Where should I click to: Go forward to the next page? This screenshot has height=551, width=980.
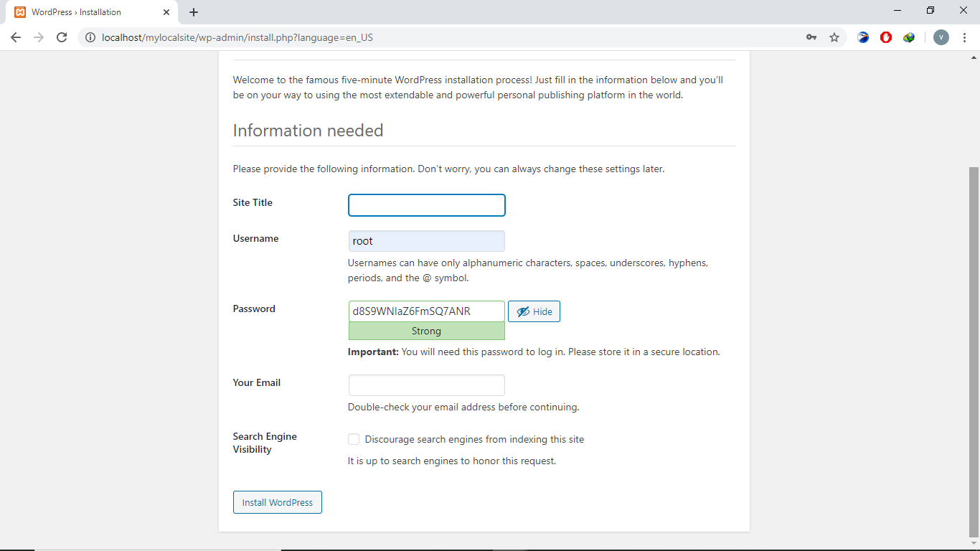click(39, 37)
